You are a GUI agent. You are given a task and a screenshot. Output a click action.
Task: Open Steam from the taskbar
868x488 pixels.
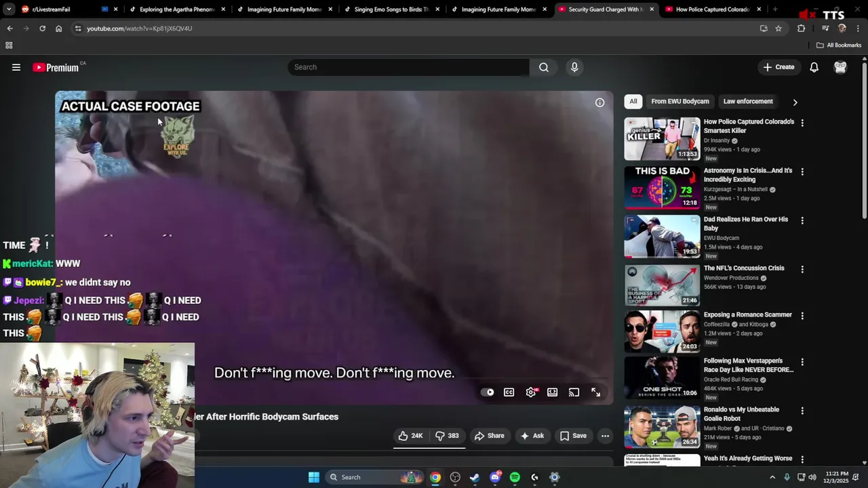coord(475,477)
